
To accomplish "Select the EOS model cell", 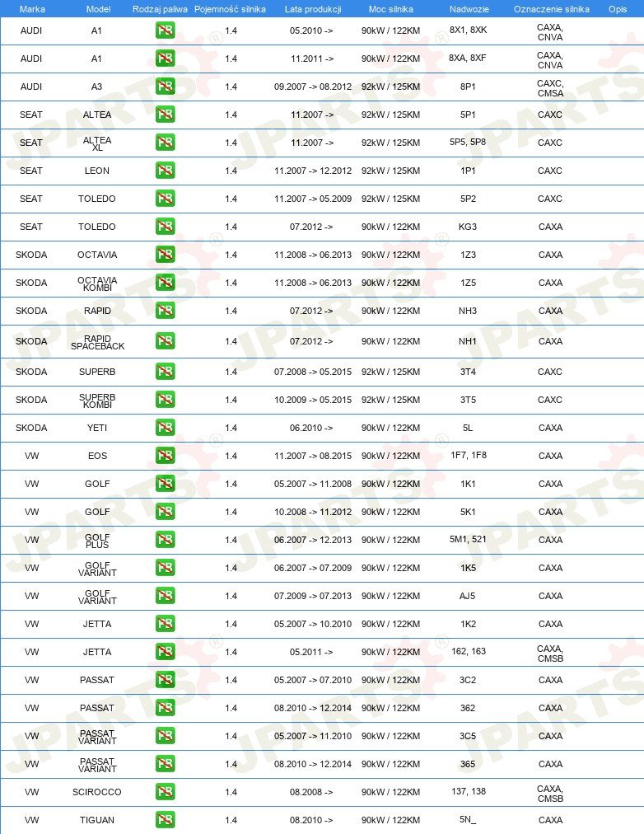I will pos(97,456).
